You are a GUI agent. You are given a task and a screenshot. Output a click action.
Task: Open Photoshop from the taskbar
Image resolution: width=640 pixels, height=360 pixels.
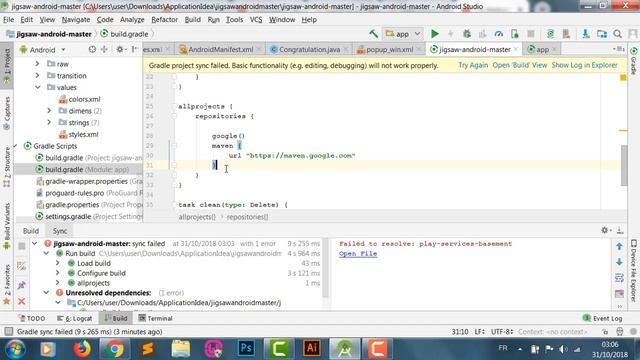(246, 349)
